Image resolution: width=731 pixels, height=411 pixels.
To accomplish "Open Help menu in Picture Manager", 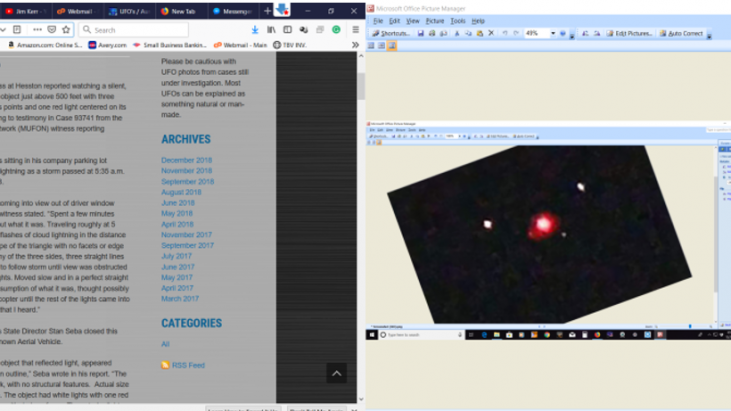I will [478, 21].
